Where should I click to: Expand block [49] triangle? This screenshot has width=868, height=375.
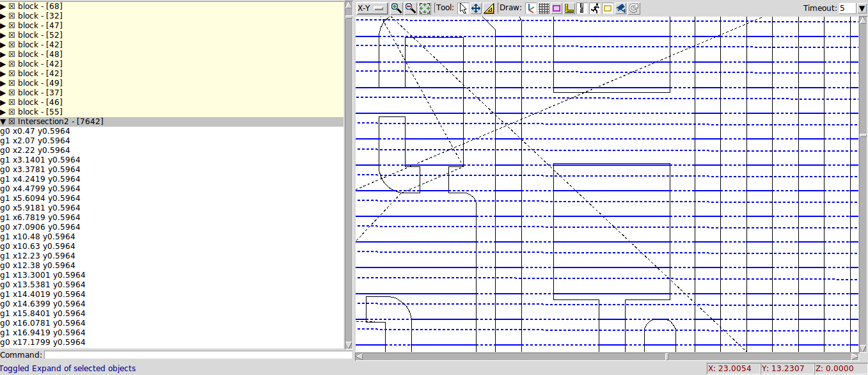pyautogui.click(x=3, y=83)
